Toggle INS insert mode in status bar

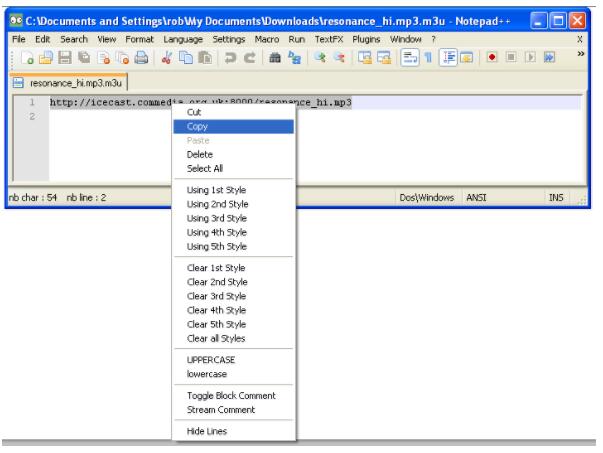pos(557,198)
